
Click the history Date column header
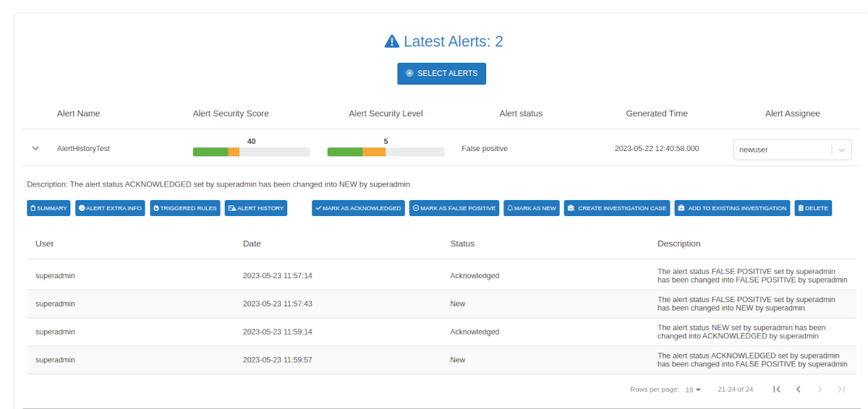point(252,244)
